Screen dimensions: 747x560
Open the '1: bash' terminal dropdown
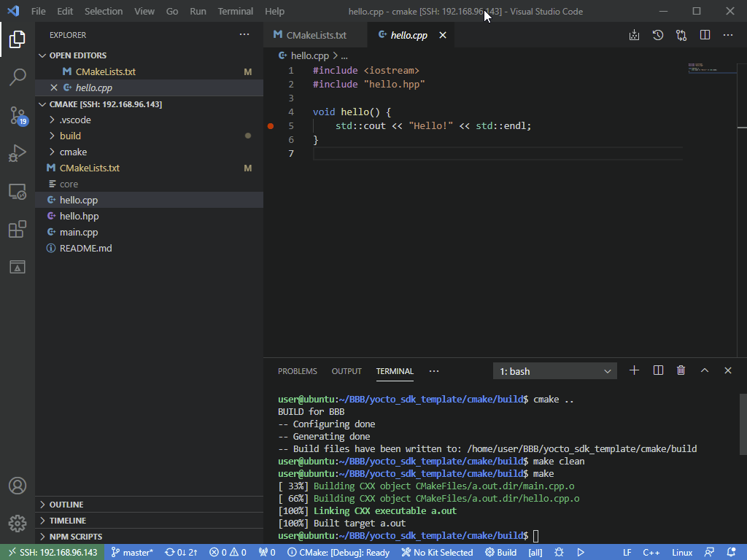click(555, 371)
